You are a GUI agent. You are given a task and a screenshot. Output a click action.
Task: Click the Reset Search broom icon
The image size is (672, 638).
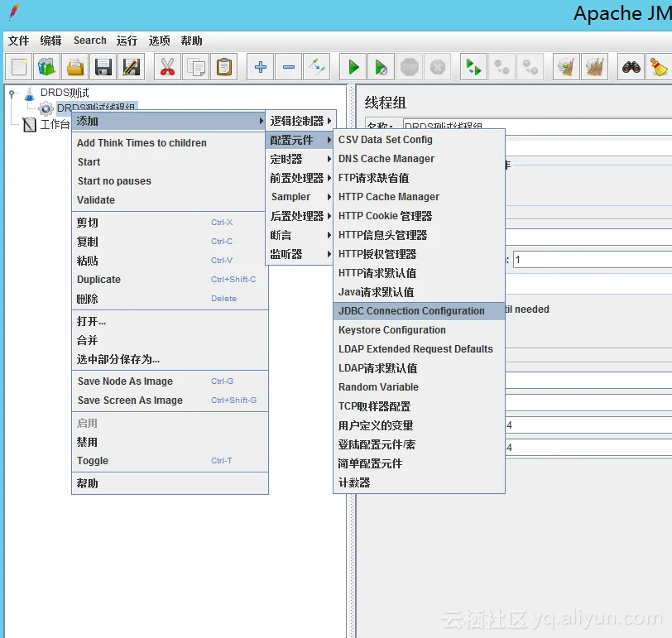[659, 67]
